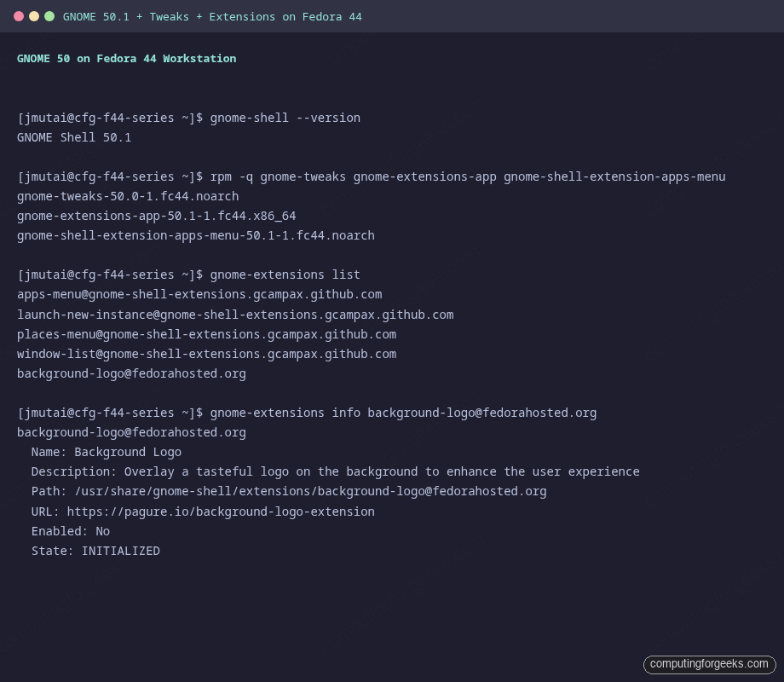
Task: Click the 'State: INITIALIZED' line
Action: click(95, 551)
